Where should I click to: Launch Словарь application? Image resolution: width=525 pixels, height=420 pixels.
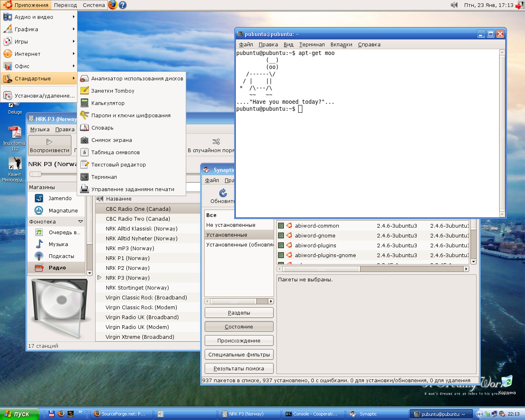pyautogui.click(x=132, y=128)
